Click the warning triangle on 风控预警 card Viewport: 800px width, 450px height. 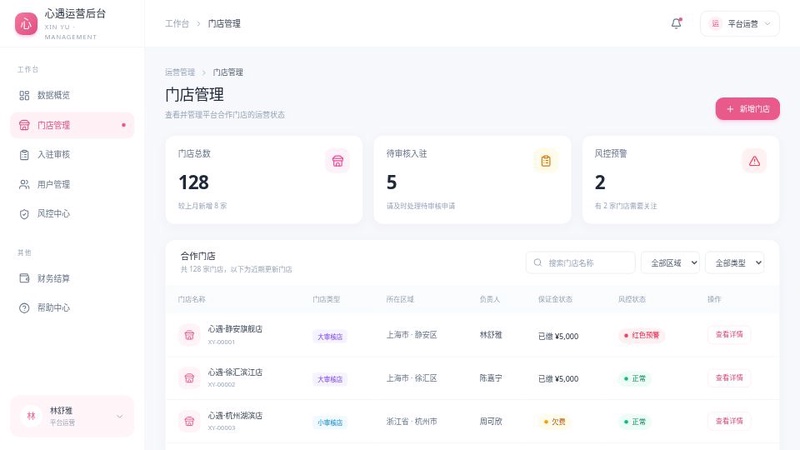[754, 161]
